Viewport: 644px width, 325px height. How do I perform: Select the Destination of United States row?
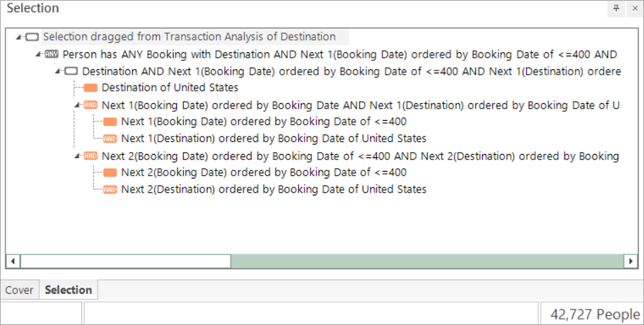[x=169, y=88]
